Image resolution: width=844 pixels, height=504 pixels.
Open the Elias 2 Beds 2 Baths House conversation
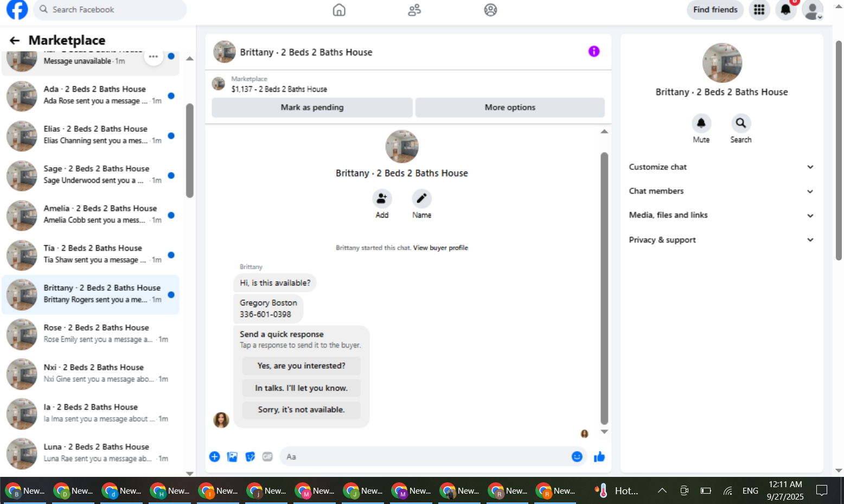[x=91, y=135]
